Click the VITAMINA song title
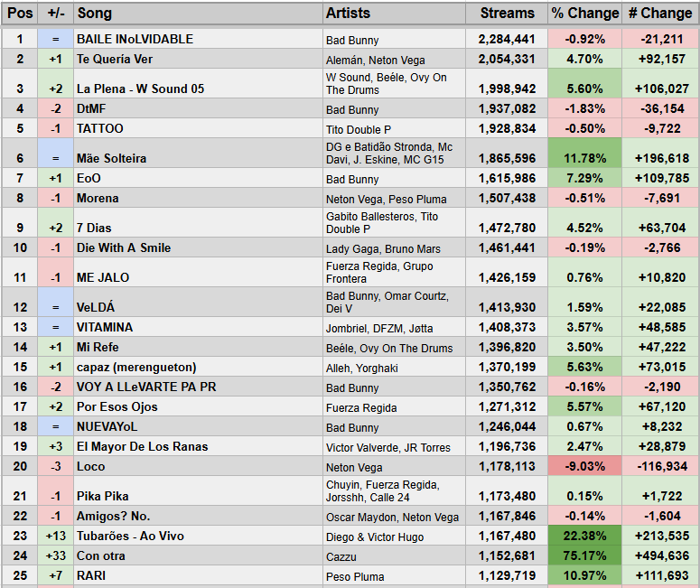Viewport: 700px width, 588px height. (105, 327)
